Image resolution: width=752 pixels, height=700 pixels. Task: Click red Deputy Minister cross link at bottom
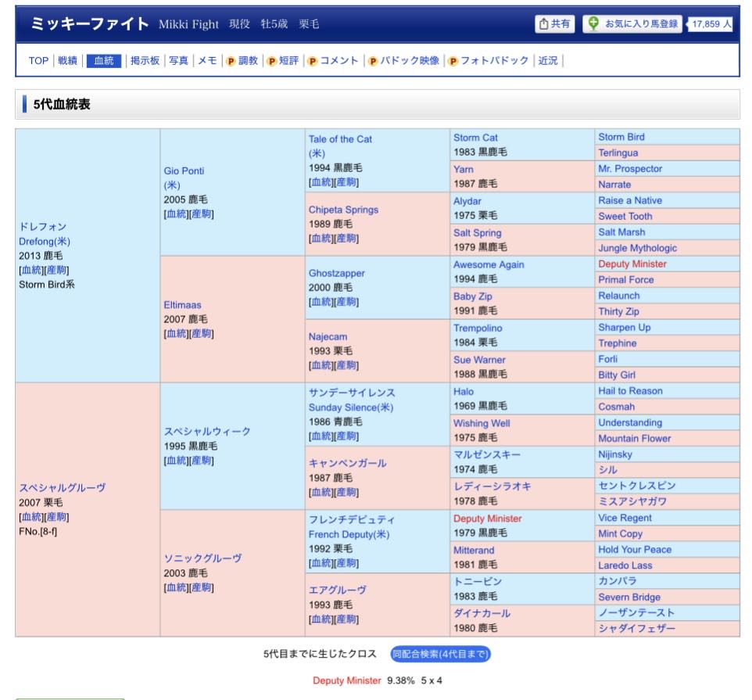346,680
